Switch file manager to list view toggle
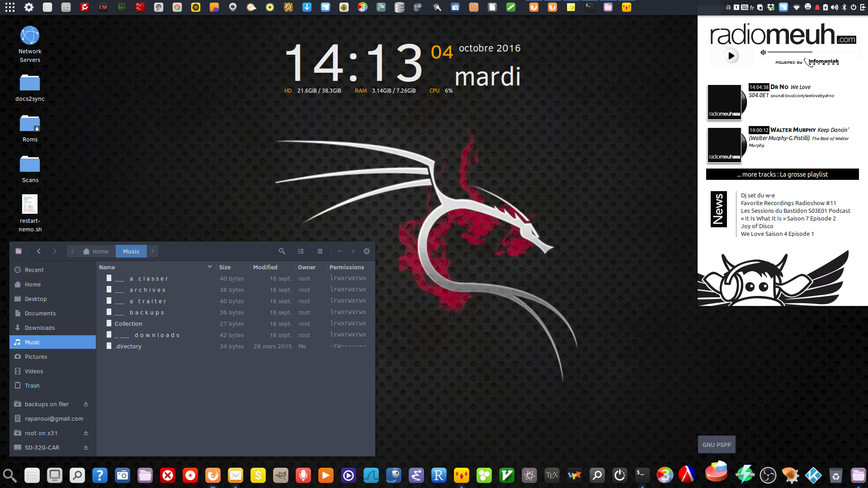Viewport: 868px width, 488px height. click(x=301, y=251)
